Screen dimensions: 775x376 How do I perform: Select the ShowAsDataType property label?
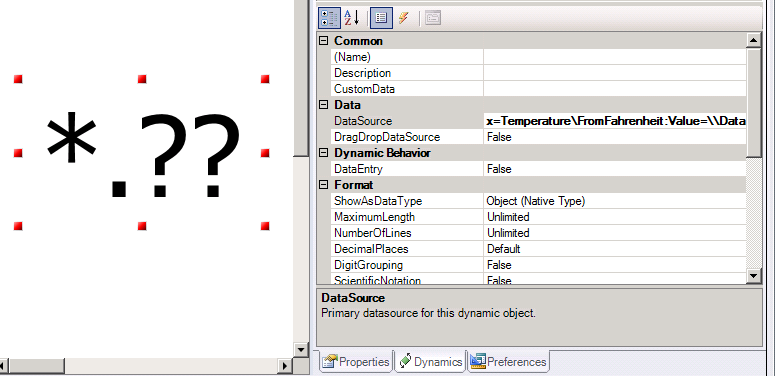click(378, 201)
